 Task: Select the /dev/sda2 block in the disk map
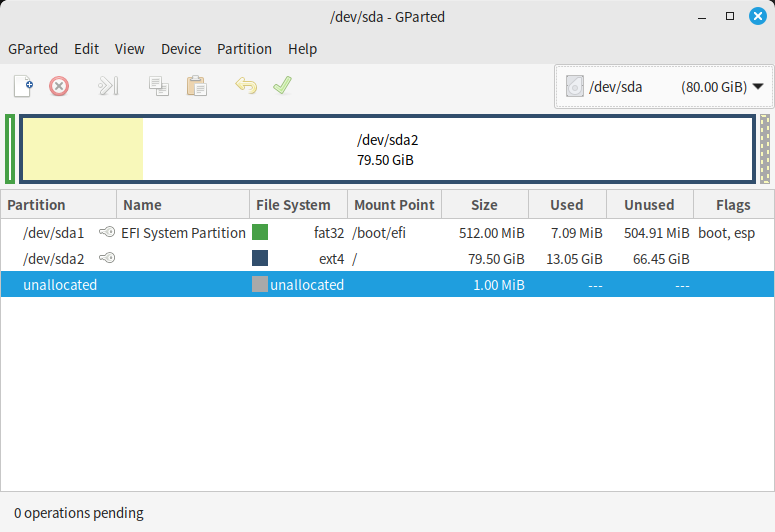[387, 149]
